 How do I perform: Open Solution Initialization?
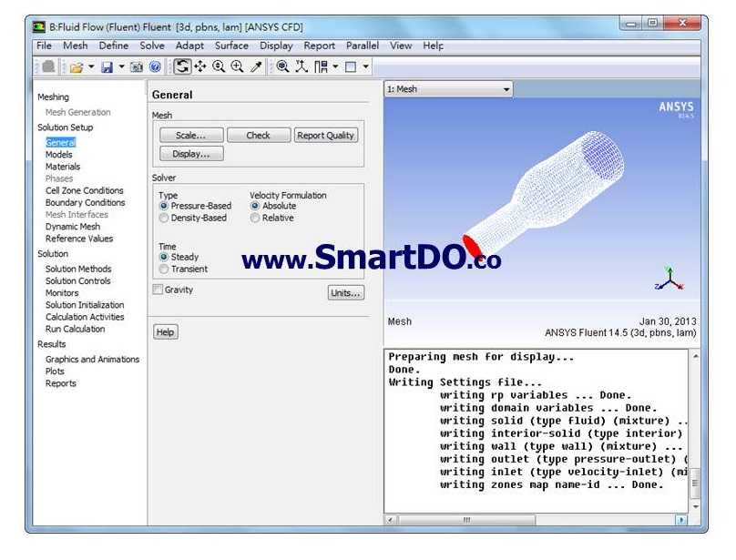pyautogui.click(x=85, y=305)
